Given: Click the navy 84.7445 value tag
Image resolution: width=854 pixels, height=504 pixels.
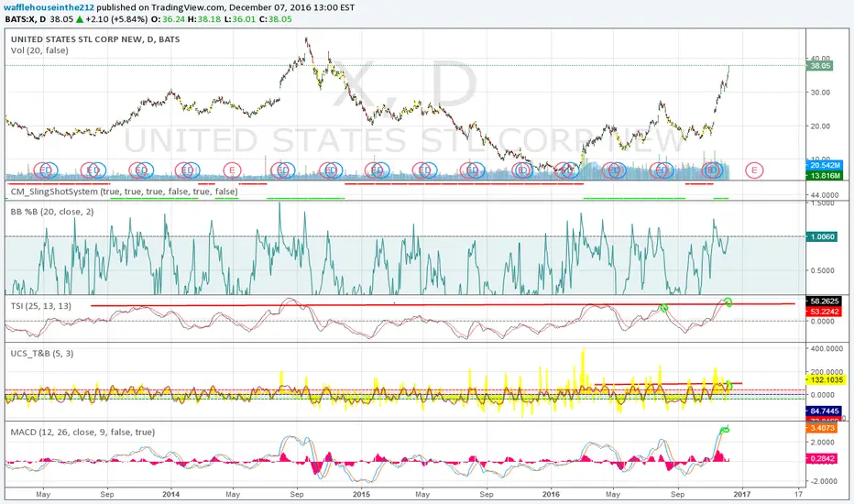Looking at the screenshot, I should pyautogui.click(x=825, y=411).
